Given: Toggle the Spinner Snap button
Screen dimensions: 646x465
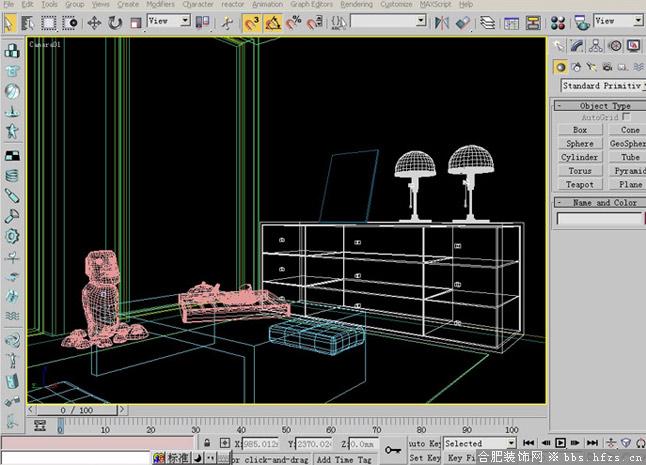Looking at the screenshot, I should 315,23.
